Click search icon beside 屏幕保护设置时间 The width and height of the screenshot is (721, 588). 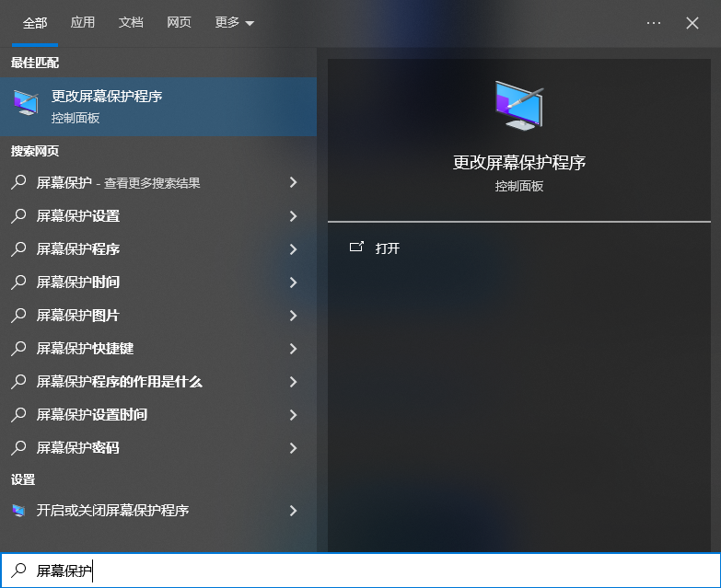[x=18, y=414]
